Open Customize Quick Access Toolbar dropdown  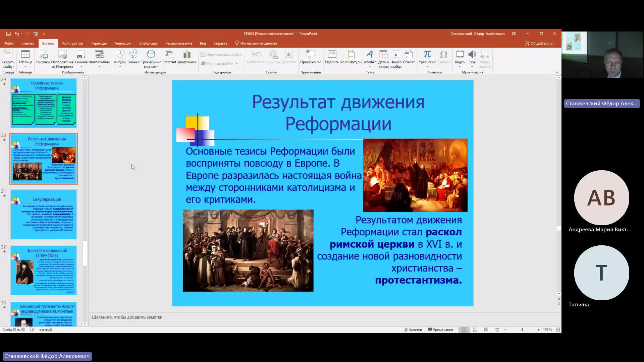(x=44, y=34)
